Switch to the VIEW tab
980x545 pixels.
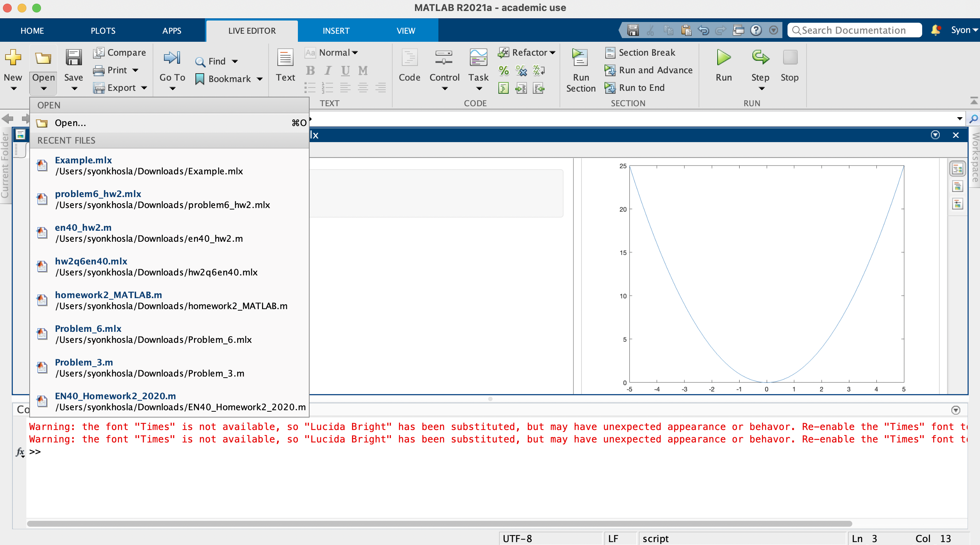[406, 30]
